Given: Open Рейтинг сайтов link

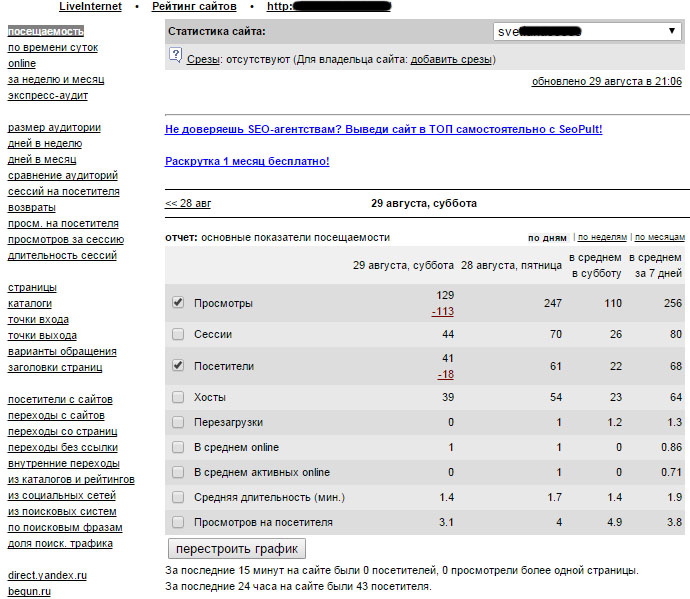Looking at the screenshot, I should [x=194, y=7].
